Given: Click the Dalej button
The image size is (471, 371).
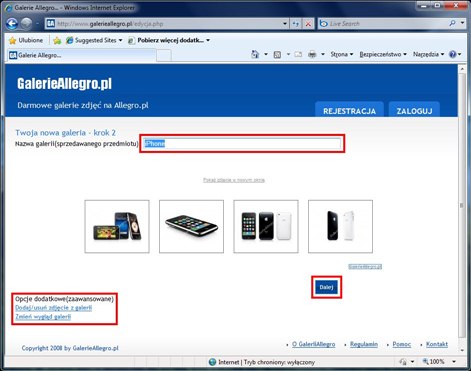Looking at the screenshot, I should (x=326, y=287).
